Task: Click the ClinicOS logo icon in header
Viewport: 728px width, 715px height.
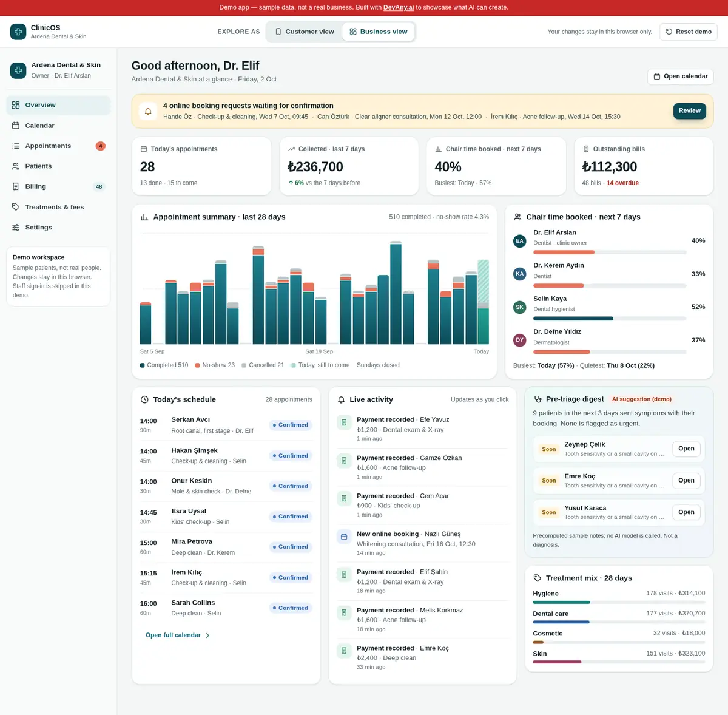Action: coord(18,32)
